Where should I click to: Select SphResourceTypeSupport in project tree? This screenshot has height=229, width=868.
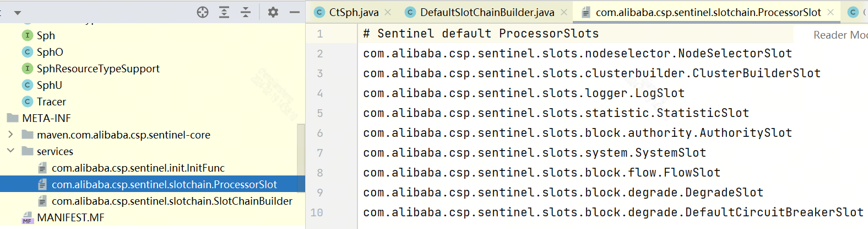coord(98,68)
